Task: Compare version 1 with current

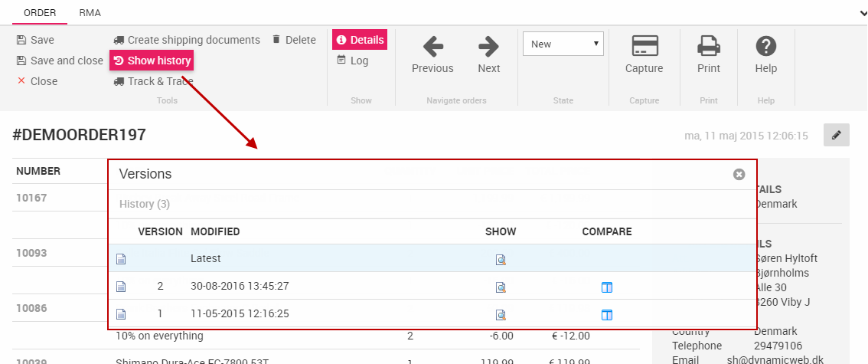Action: click(607, 315)
